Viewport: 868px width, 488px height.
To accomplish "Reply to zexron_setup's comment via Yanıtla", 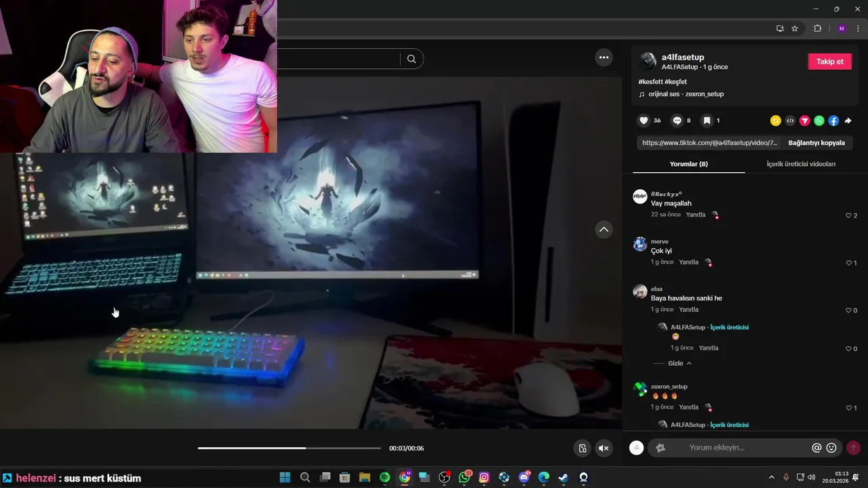I will (688, 407).
